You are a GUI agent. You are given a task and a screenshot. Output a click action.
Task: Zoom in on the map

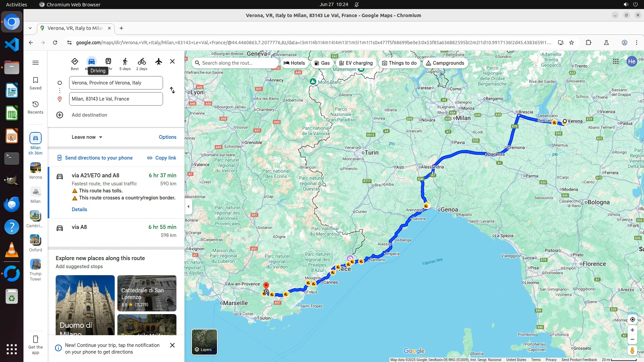(632, 330)
